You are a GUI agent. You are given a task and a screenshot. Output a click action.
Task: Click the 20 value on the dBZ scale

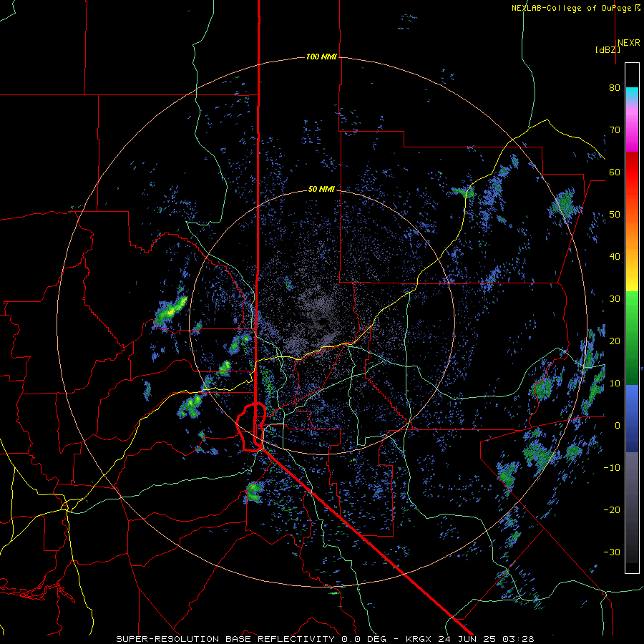point(615,341)
